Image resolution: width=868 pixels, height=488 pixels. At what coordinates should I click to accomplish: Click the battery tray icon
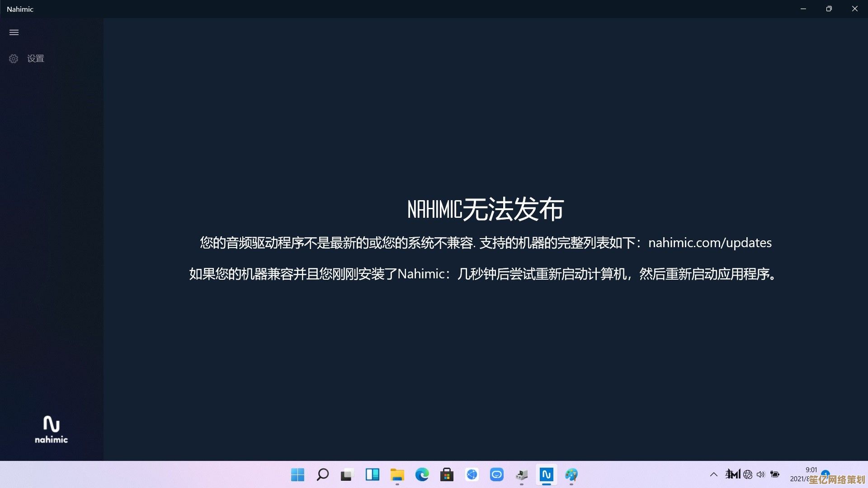[775, 474]
